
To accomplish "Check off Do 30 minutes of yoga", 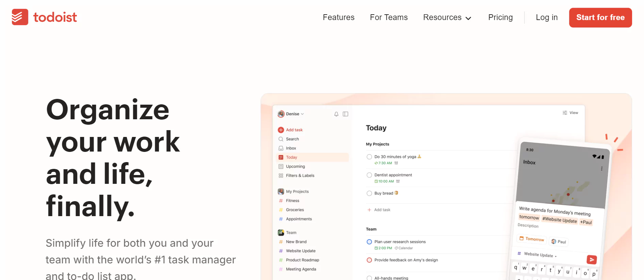I will (369, 157).
